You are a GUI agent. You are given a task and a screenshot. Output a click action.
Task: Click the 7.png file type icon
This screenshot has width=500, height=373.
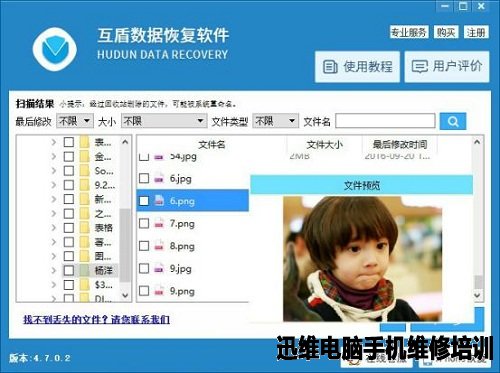159,223
